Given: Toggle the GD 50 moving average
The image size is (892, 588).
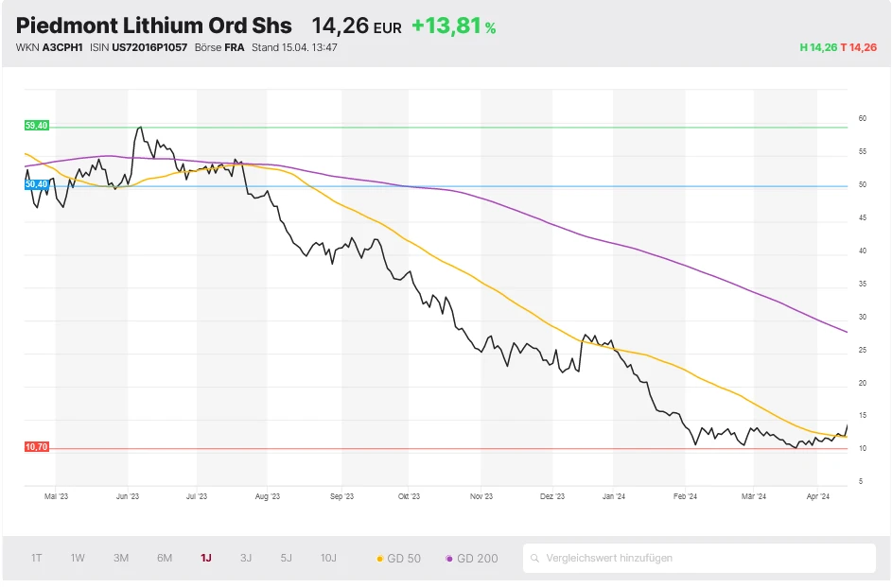Looking at the screenshot, I should point(397,559).
